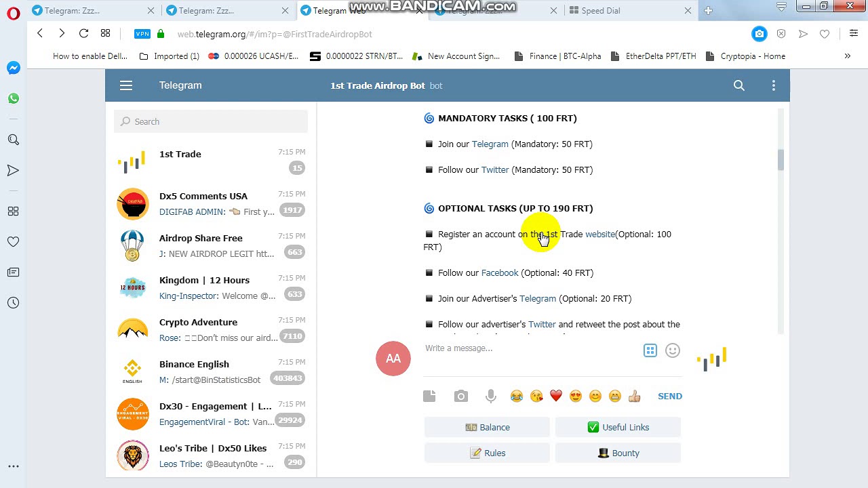
Task: Open the Opera menu logo
Action: click(x=14, y=14)
